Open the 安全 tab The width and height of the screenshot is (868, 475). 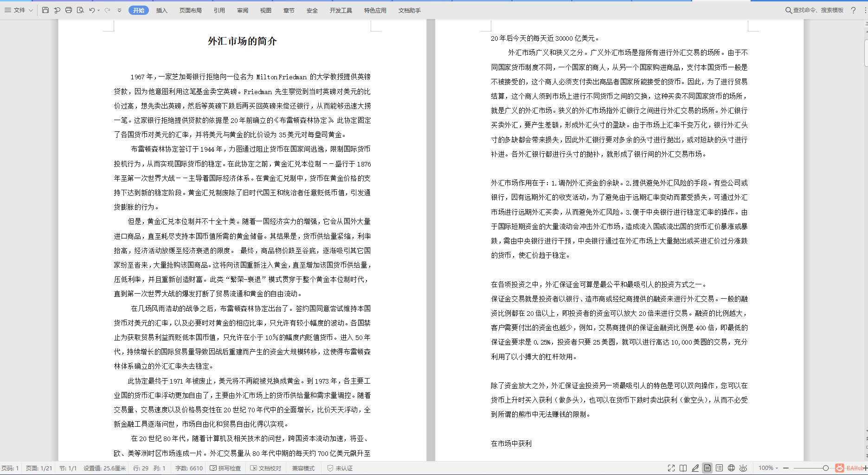[x=312, y=10]
